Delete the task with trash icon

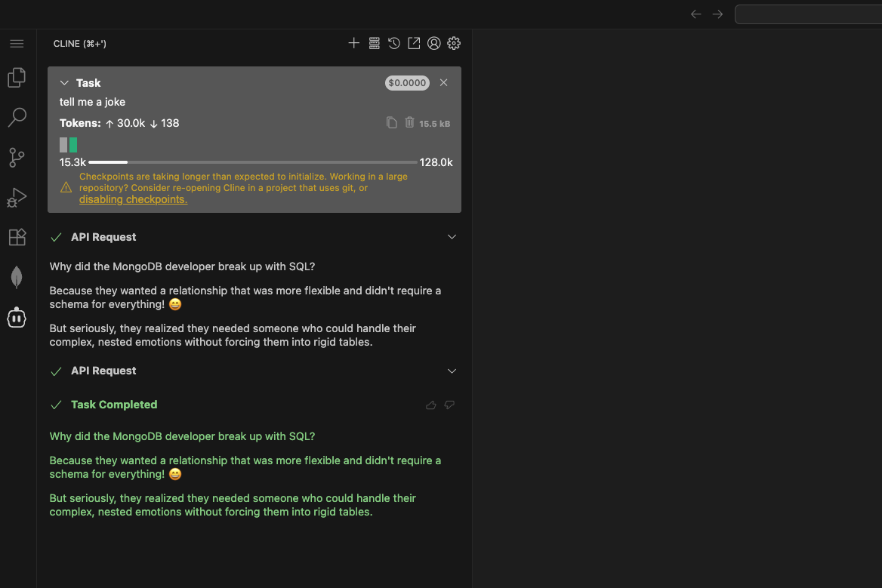tap(409, 122)
